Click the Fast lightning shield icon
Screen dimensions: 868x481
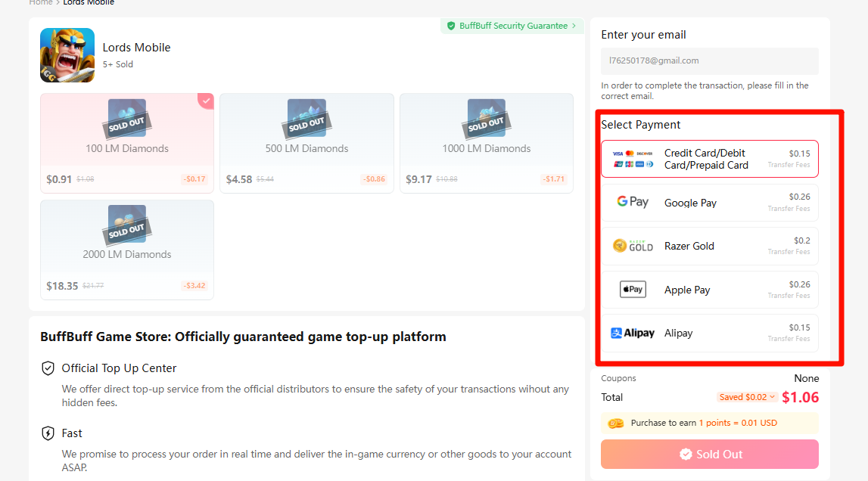click(48, 433)
